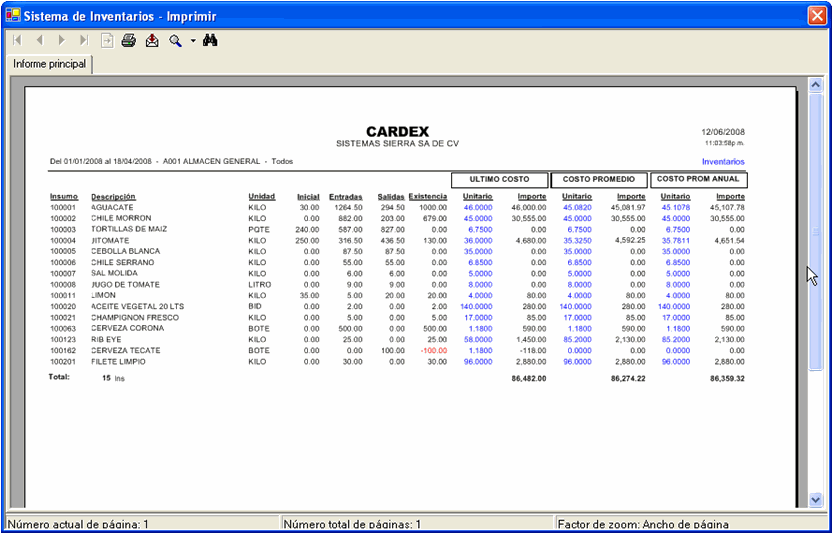Image resolution: width=833 pixels, height=534 pixels.
Task: Open the zoom dropdown arrow
Action: click(x=192, y=41)
